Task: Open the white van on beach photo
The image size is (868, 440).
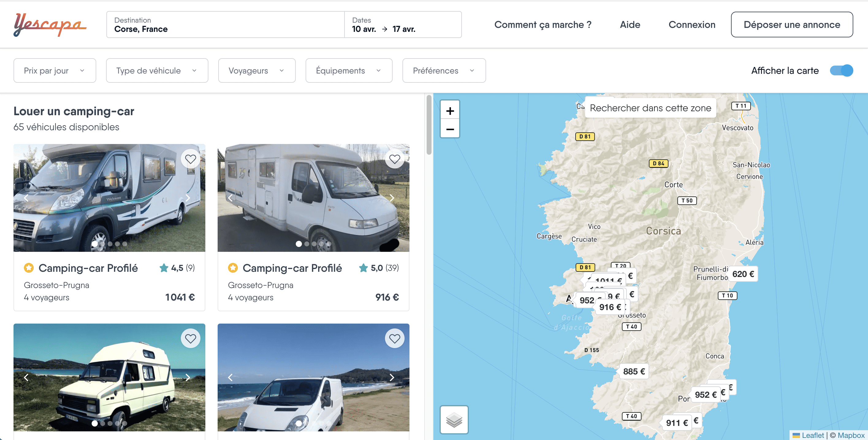Action: pyautogui.click(x=313, y=377)
